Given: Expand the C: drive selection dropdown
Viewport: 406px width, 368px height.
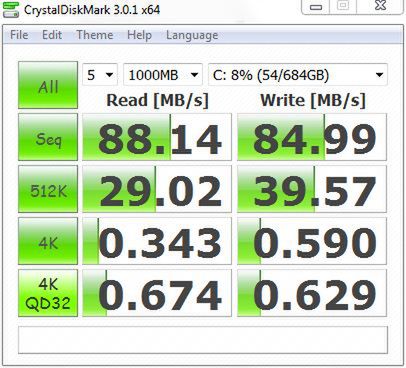Looking at the screenshot, I should click(298, 75).
